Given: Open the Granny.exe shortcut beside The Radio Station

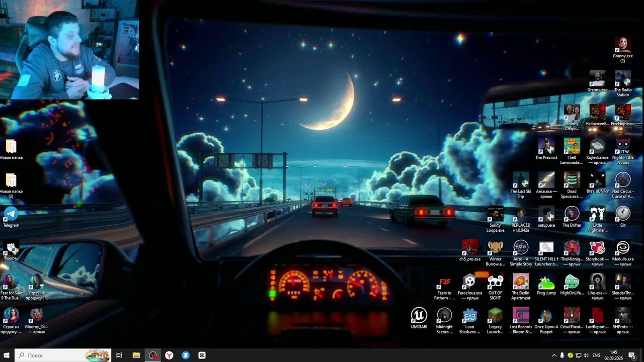Looking at the screenshot, I should point(597,81).
